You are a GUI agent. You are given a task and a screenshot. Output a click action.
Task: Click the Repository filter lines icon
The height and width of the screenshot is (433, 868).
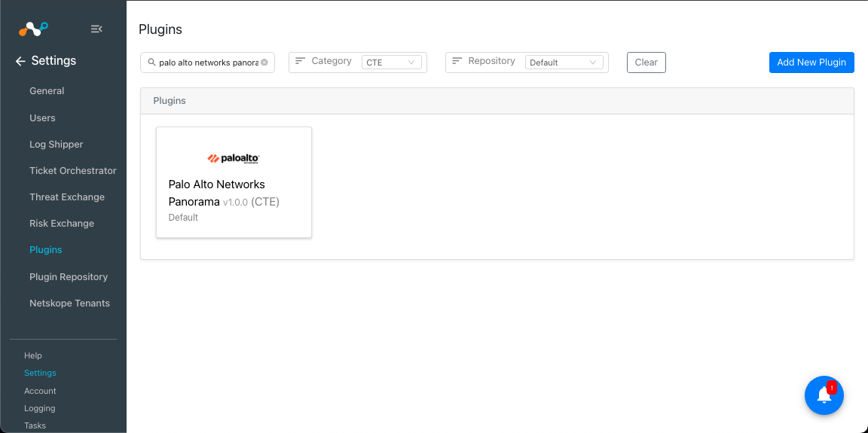457,61
